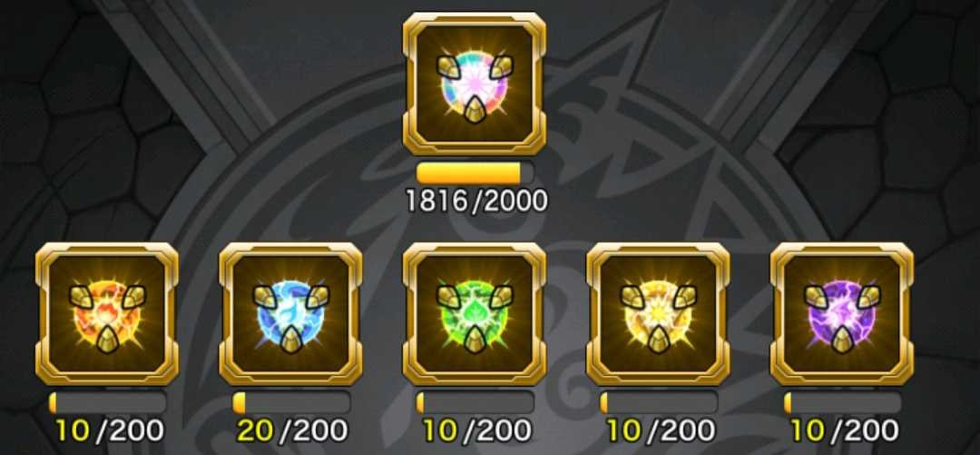Tap the bottom gold shard on the purple orb
The image size is (980, 455).
[x=842, y=340]
